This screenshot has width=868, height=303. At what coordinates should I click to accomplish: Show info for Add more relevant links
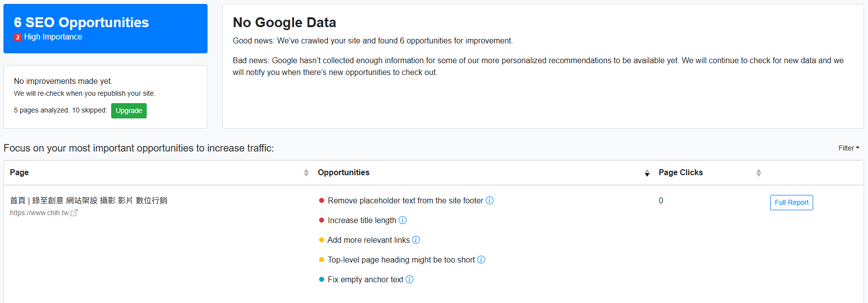click(416, 240)
